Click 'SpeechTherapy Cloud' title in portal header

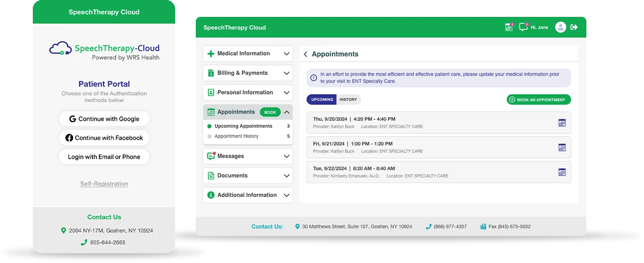[235, 28]
